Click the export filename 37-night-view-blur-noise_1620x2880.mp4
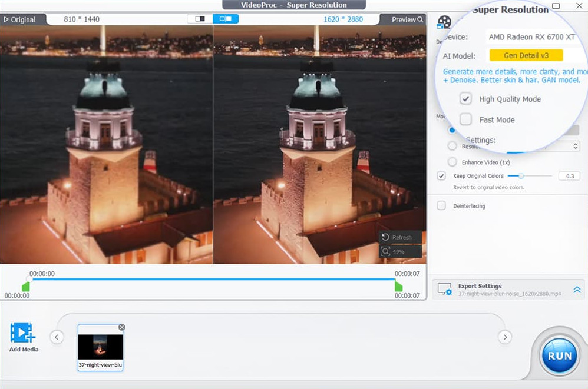The image size is (588, 389). tap(509, 294)
